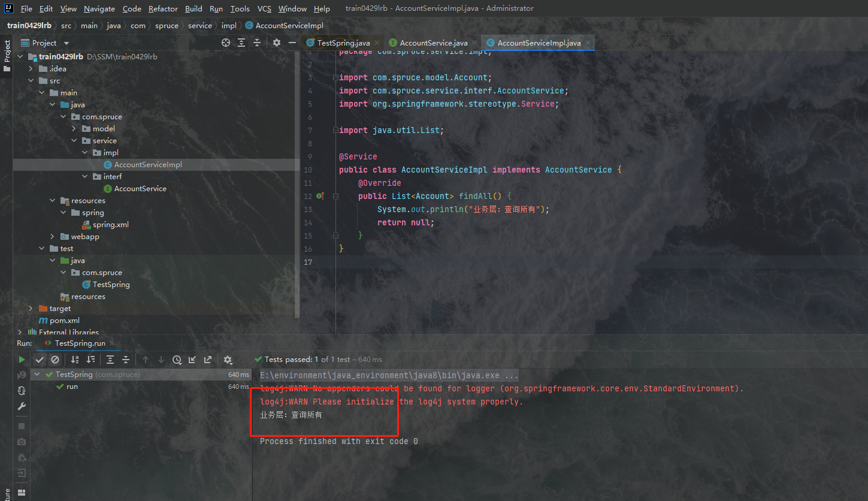Viewport: 868px width, 501px height.
Task: Open the Refactor menu
Action: [x=164, y=8]
